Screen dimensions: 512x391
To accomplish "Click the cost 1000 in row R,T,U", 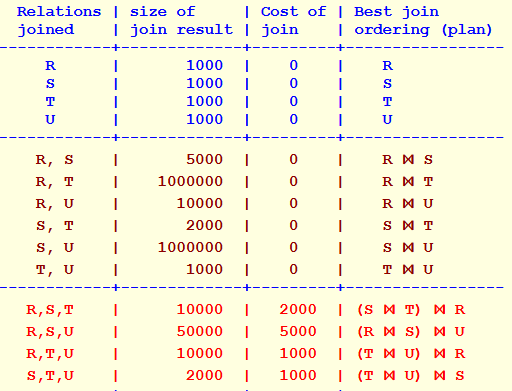I will [298, 353].
